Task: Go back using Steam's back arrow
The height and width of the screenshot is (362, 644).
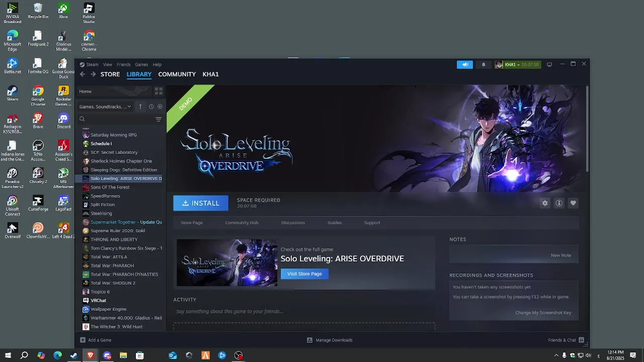Action: (x=83, y=74)
